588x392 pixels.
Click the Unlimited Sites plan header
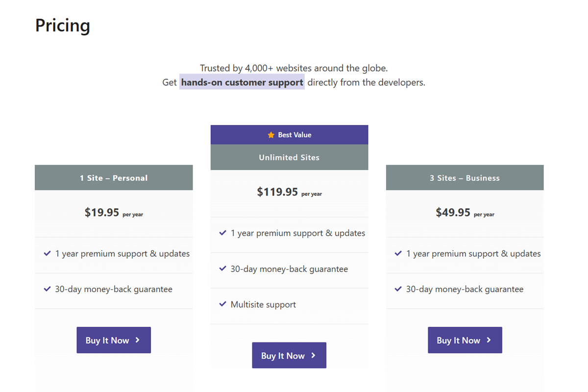289,157
